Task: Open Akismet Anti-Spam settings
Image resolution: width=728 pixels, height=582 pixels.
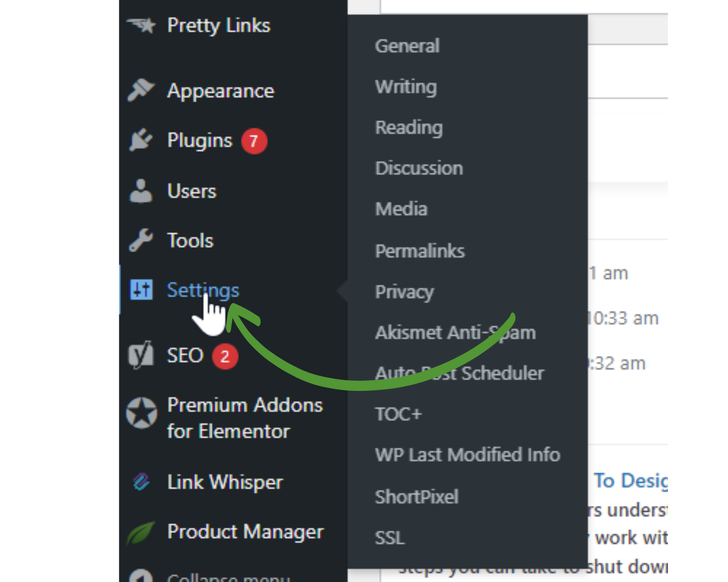Action: (x=455, y=332)
